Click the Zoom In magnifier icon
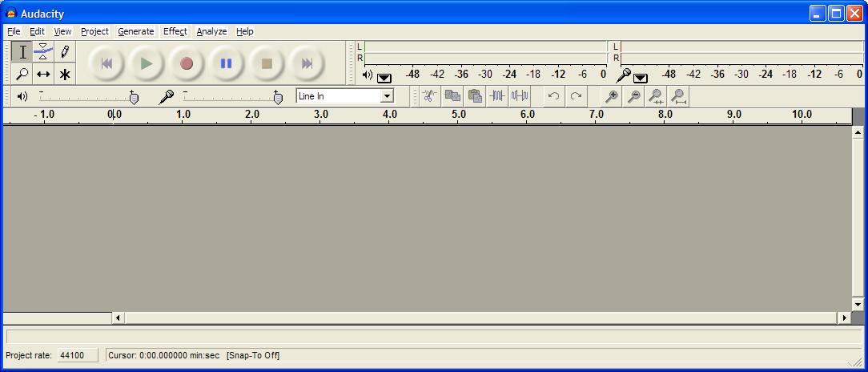The image size is (868, 372). (x=611, y=96)
